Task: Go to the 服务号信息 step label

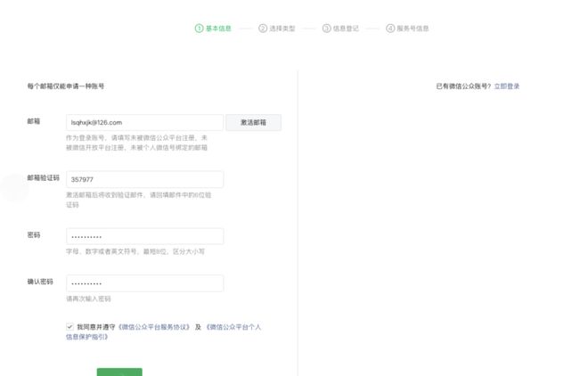Action: pyautogui.click(x=412, y=29)
